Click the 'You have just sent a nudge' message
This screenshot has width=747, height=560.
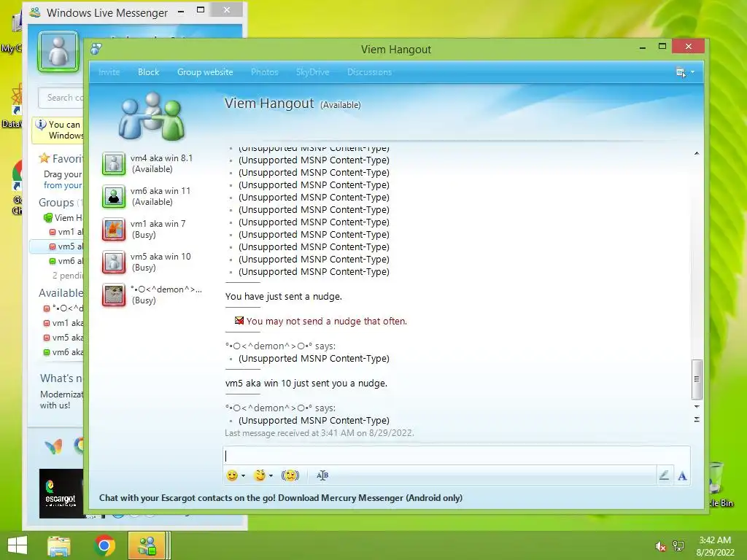[x=284, y=296]
